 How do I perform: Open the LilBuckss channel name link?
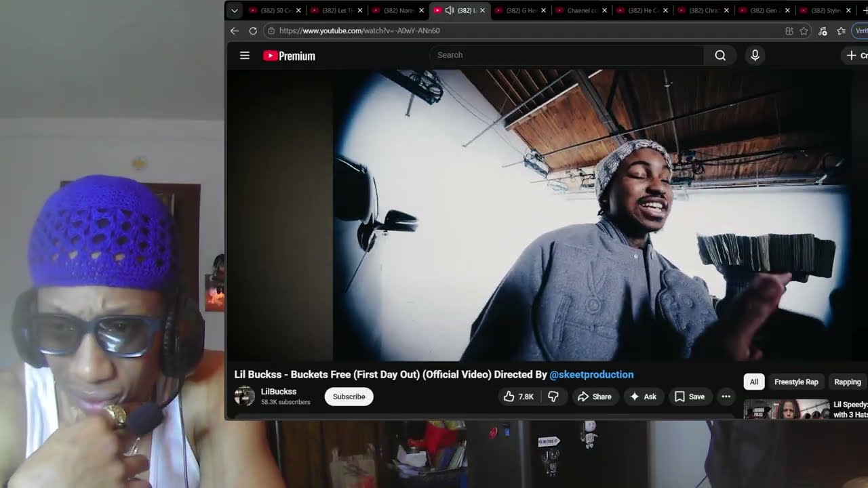pyautogui.click(x=279, y=392)
